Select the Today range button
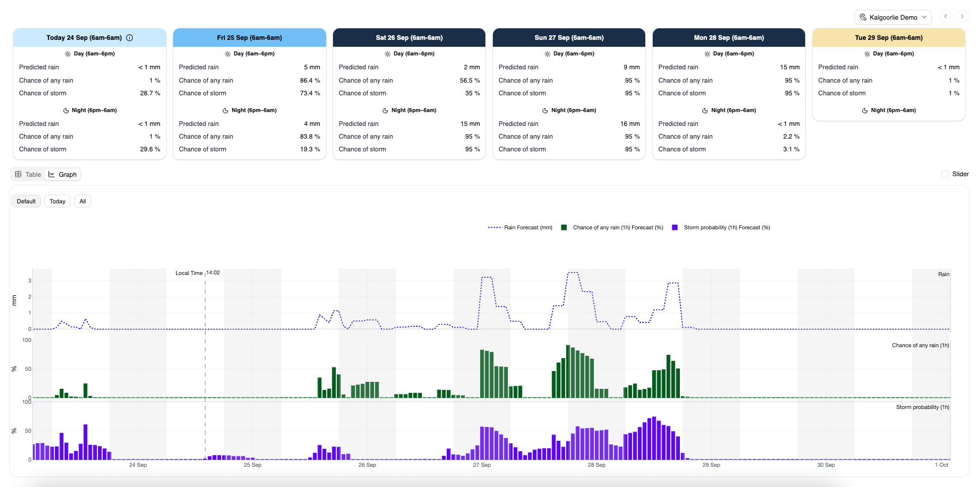This screenshot has height=487, width=980. tap(57, 201)
